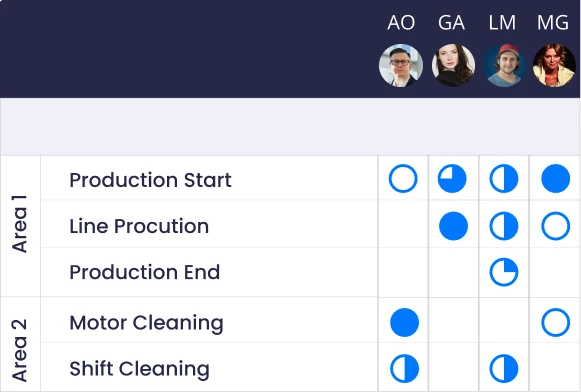Image resolution: width=581 pixels, height=392 pixels.
Task: Click AO's half circle for Shift Cleaning
Action: coord(405,369)
